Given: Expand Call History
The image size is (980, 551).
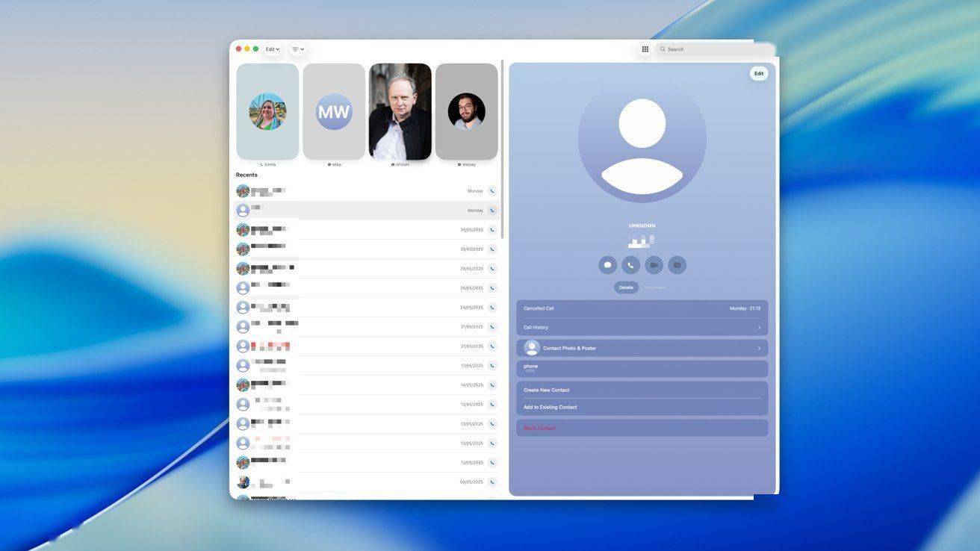Looking at the screenshot, I should click(642, 327).
